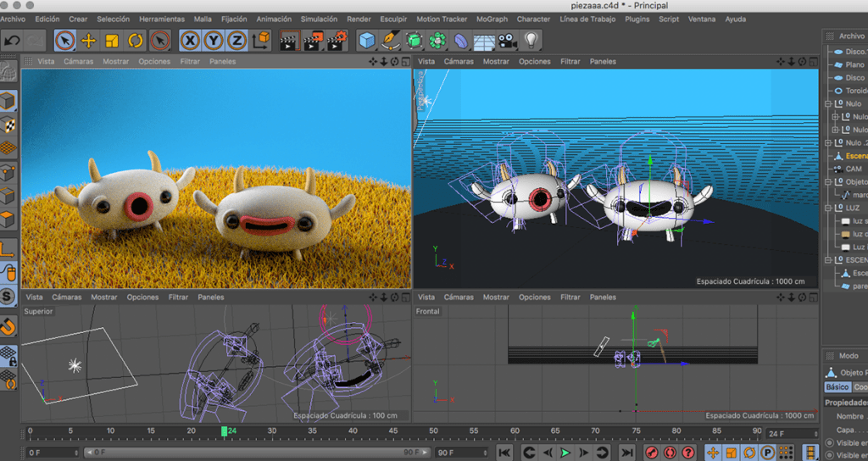Go to start of animation
The width and height of the screenshot is (868, 461).
click(504, 453)
